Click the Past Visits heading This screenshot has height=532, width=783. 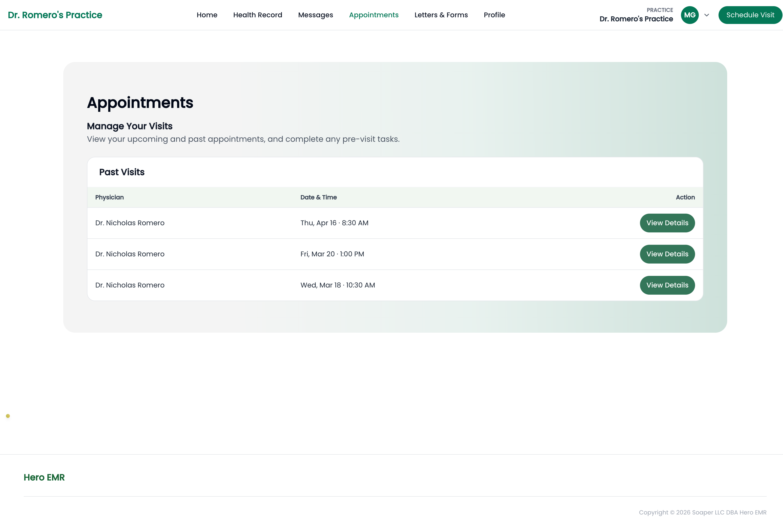(122, 172)
